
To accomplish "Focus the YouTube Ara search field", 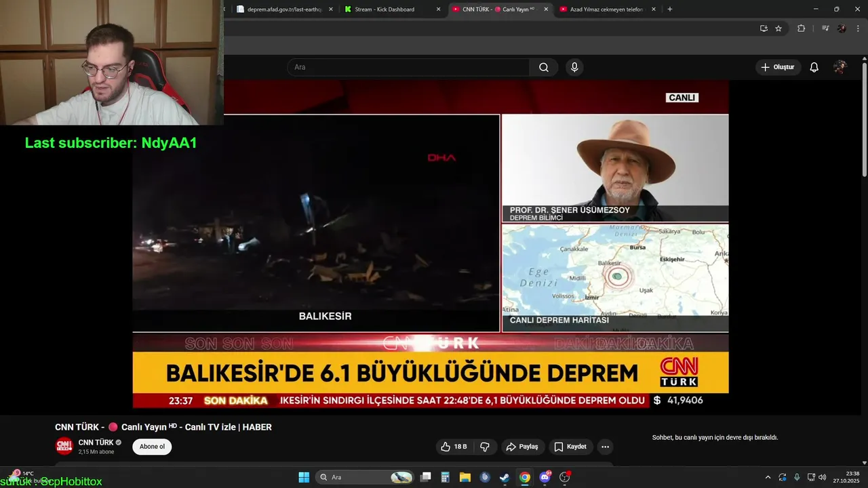I will (408, 67).
